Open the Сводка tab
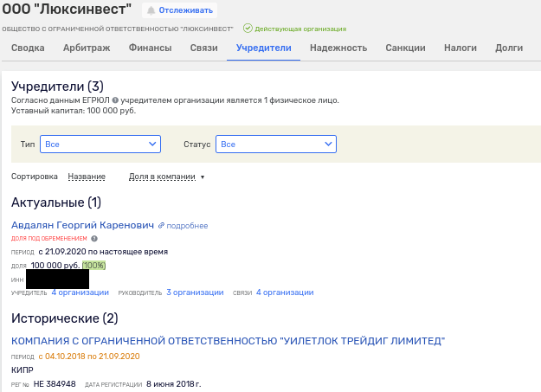The image size is (541, 392). [28, 48]
